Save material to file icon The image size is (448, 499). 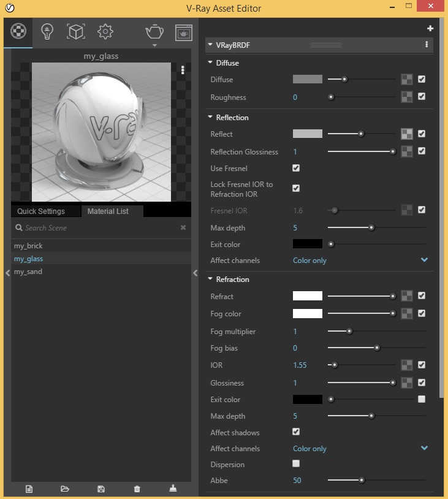[x=101, y=489]
